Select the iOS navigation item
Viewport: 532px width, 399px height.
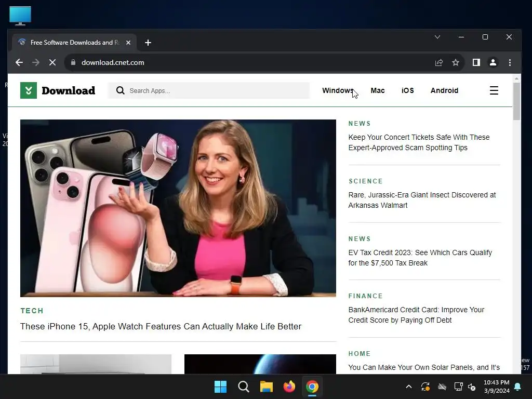pyautogui.click(x=407, y=90)
